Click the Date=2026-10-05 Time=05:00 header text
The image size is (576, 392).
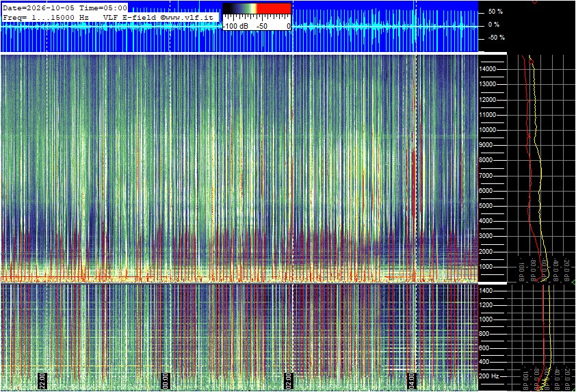pos(65,8)
